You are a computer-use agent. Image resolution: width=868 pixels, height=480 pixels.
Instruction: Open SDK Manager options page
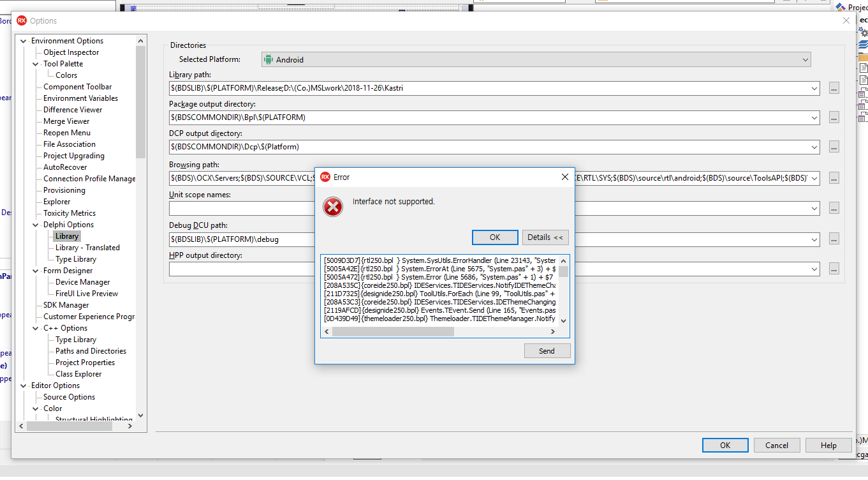(66, 305)
